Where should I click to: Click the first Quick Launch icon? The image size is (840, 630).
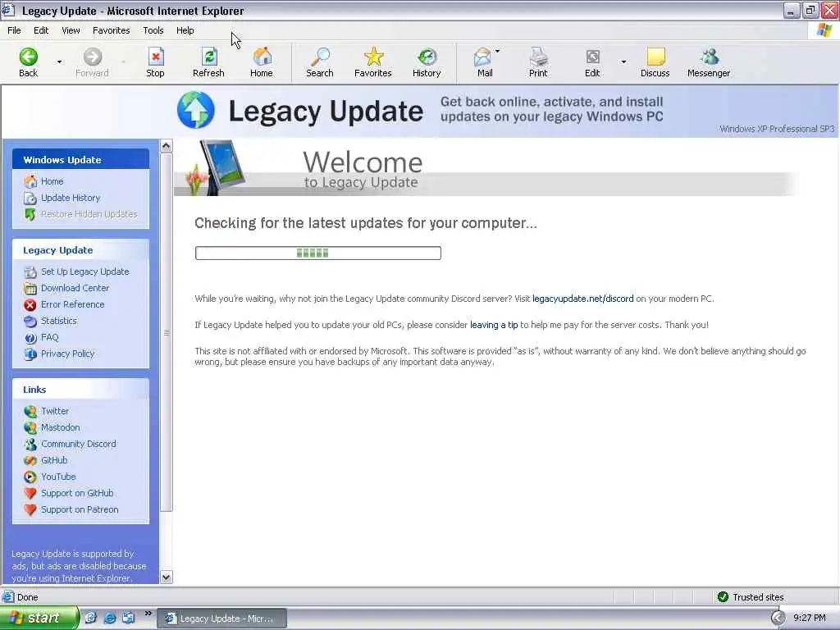[91, 619]
